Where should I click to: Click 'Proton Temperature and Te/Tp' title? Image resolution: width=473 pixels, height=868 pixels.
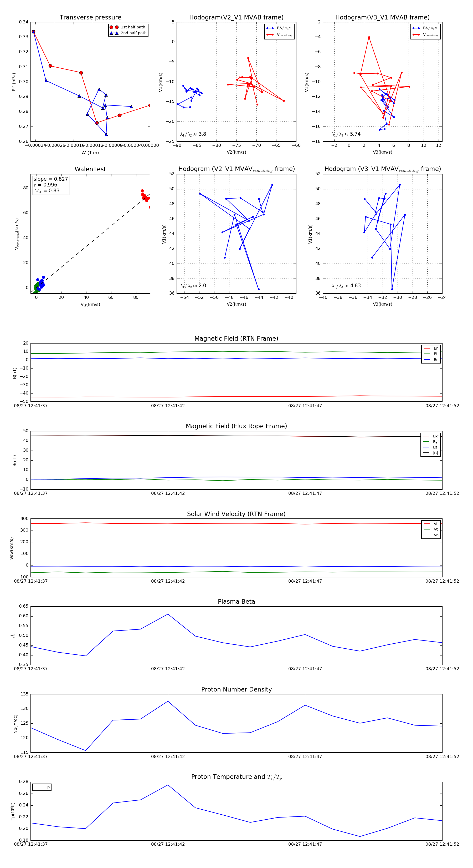click(x=236, y=777)
